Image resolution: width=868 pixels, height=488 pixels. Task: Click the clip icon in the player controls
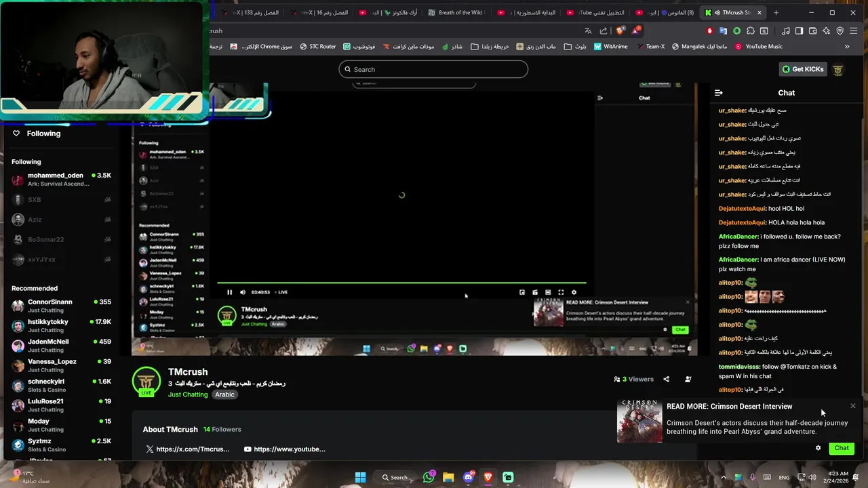535,292
